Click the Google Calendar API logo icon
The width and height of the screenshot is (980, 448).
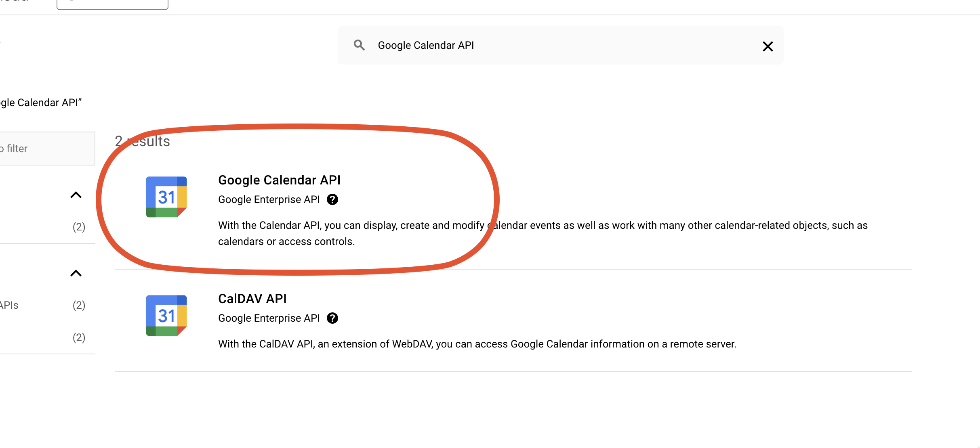pyautogui.click(x=166, y=197)
